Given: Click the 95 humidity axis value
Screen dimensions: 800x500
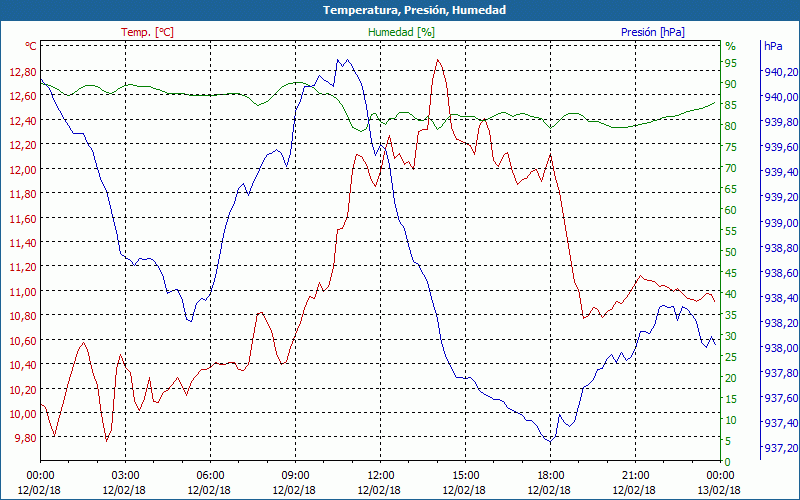Looking at the screenshot, I should [731, 63].
